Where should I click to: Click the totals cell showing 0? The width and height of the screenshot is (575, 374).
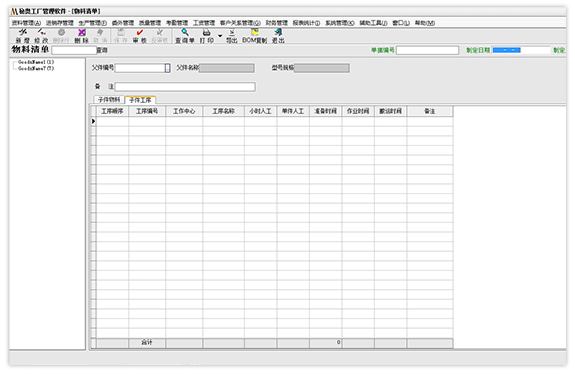(x=326, y=342)
